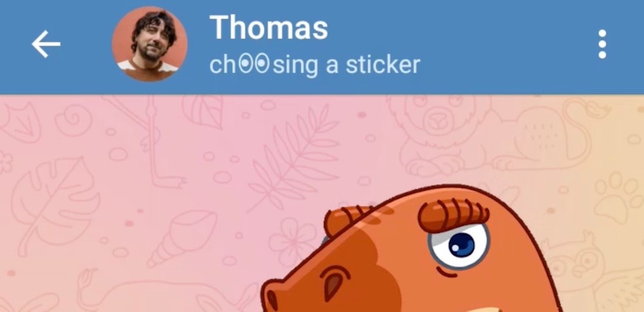
Task: Go back using the left arrow icon
Action: [x=46, y=44]
